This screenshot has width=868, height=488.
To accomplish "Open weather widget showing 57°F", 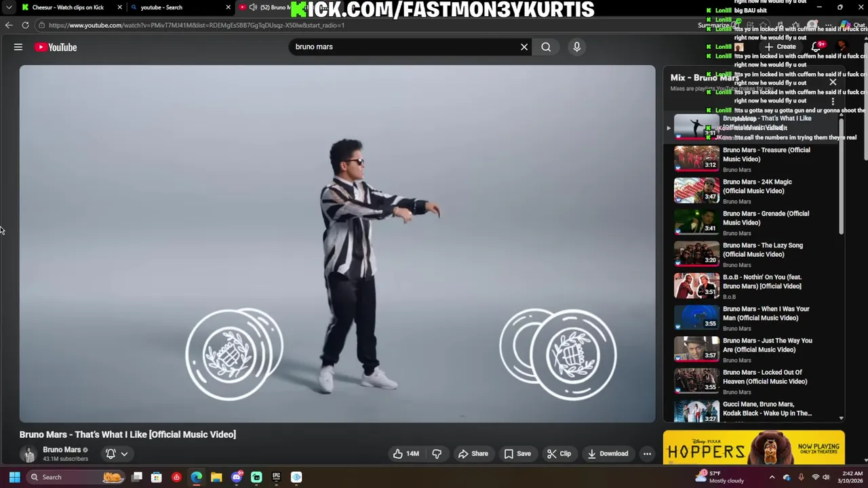I will (x=721, y=477).
